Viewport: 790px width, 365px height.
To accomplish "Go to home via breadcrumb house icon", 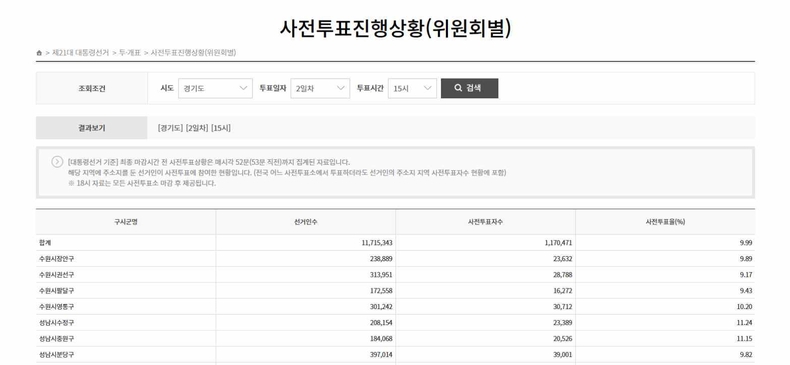I will 39,53.
